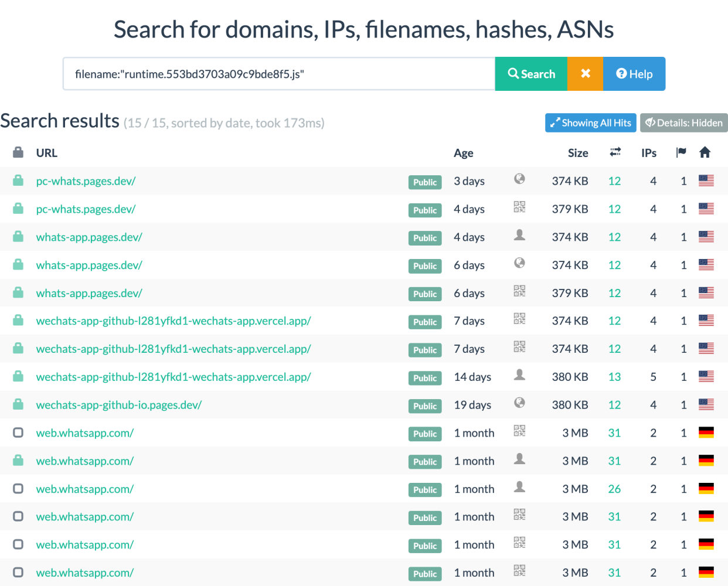Click the request count 12 in the 19 days row
The image size is (728, 586).
[x=614, y=405]
